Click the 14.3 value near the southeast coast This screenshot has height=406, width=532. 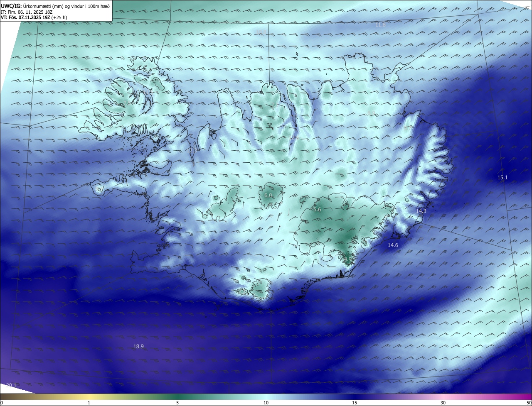tap(421, 211)
